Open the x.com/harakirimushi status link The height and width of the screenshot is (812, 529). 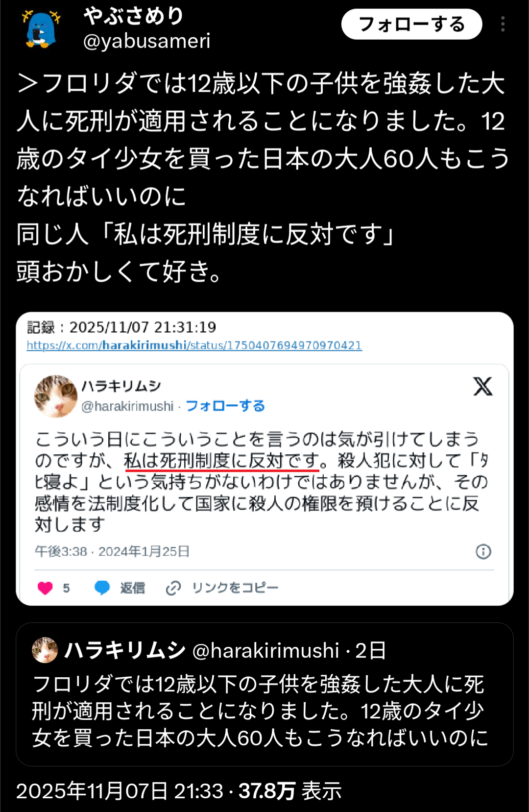coord(194,345)
